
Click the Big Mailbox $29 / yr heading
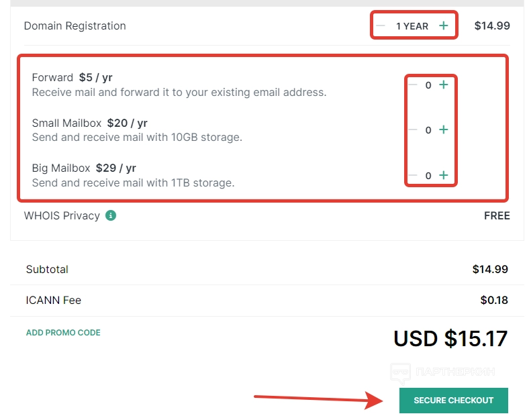point(84,168)
